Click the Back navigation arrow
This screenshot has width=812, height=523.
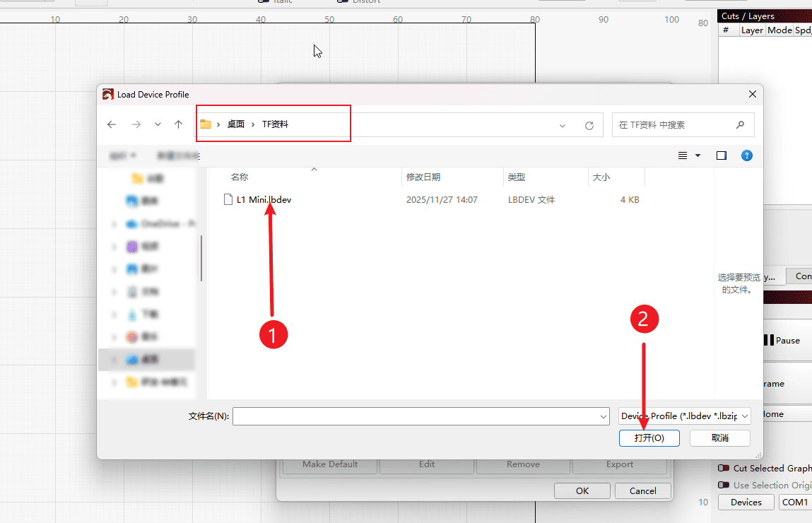112,124
